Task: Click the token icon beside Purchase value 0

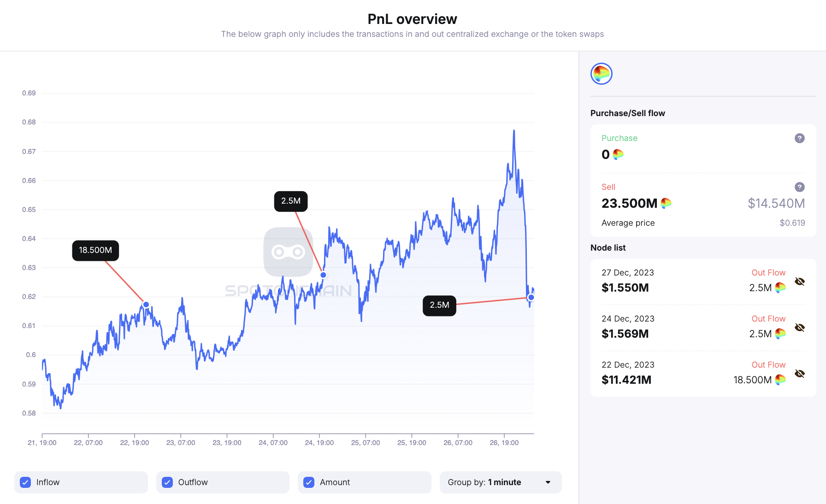Action: tap(618, 155)
